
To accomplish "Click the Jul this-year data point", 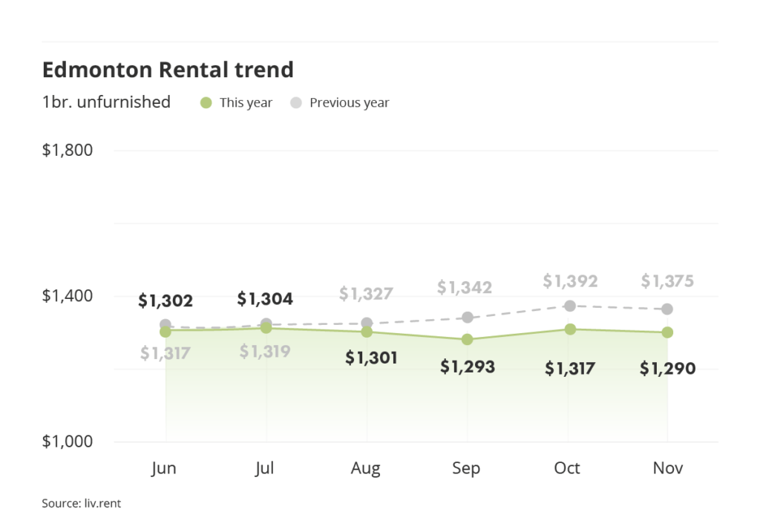I will point(266,327).
